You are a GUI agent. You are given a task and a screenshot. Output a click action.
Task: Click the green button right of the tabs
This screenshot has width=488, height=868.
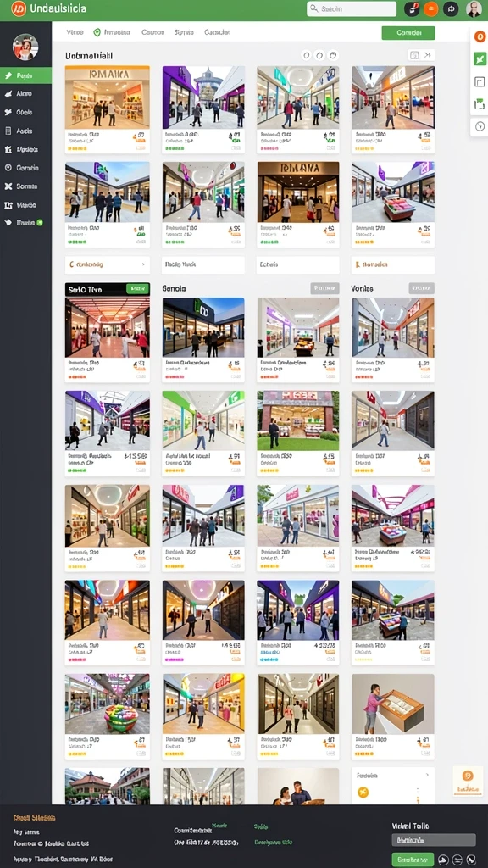(x=408, y=33)
